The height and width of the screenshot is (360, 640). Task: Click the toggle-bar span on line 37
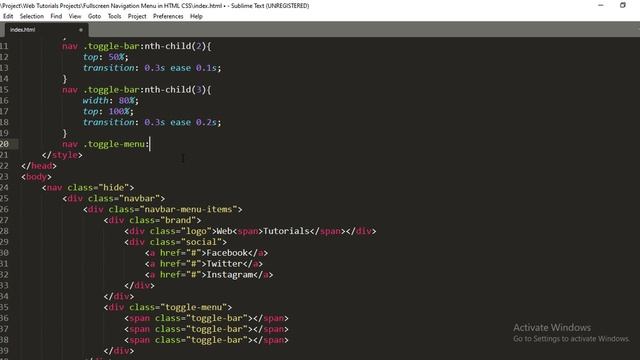pyautogui.click(x=206, y=329)
